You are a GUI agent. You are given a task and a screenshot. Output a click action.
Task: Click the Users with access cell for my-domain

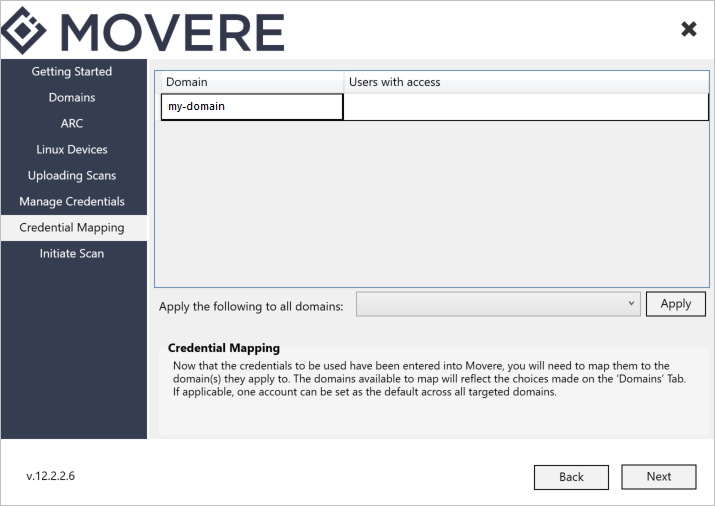(526, 107)
